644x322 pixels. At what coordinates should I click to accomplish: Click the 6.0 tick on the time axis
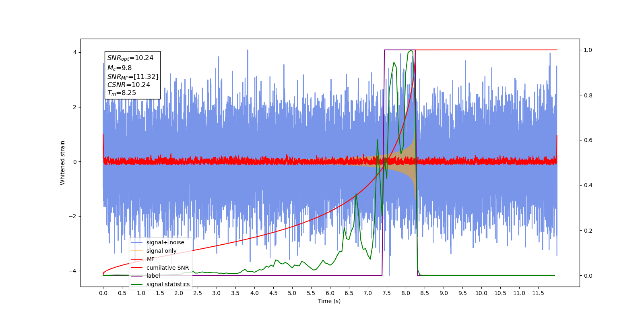330,293
